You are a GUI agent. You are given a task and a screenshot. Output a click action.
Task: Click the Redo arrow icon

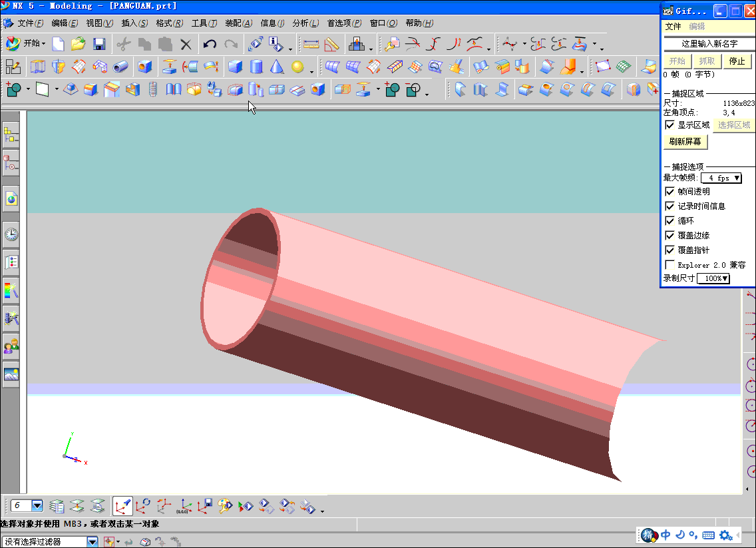(x=231, y=45)
